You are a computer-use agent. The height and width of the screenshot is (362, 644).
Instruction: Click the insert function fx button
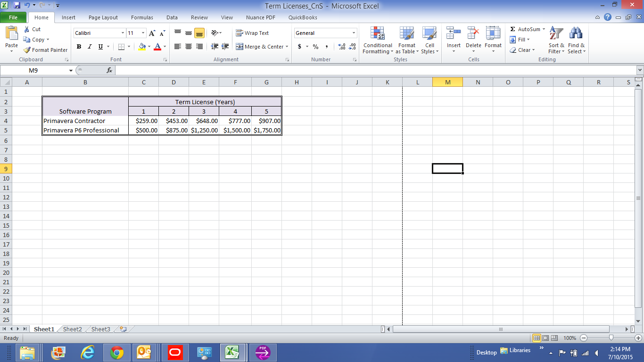[x=109, y=70]
